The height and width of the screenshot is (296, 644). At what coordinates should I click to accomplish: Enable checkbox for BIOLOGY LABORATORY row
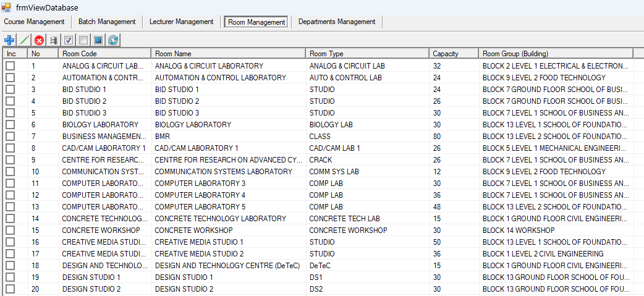point(10,124)
